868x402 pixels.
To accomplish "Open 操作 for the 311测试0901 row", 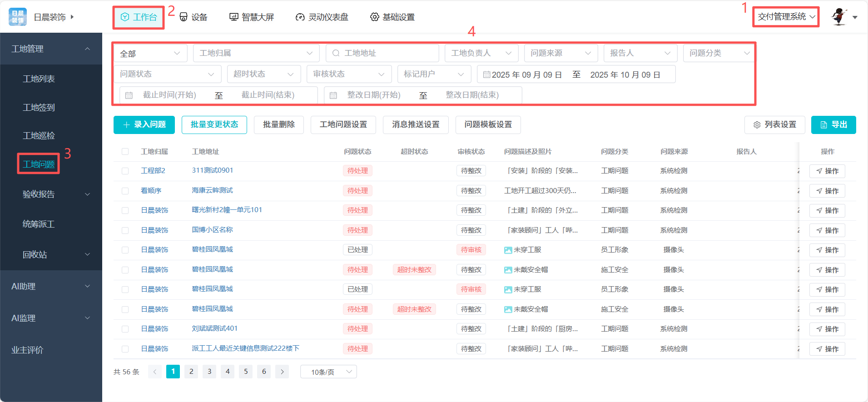I will pyautogui.click(x=827, y=171).
